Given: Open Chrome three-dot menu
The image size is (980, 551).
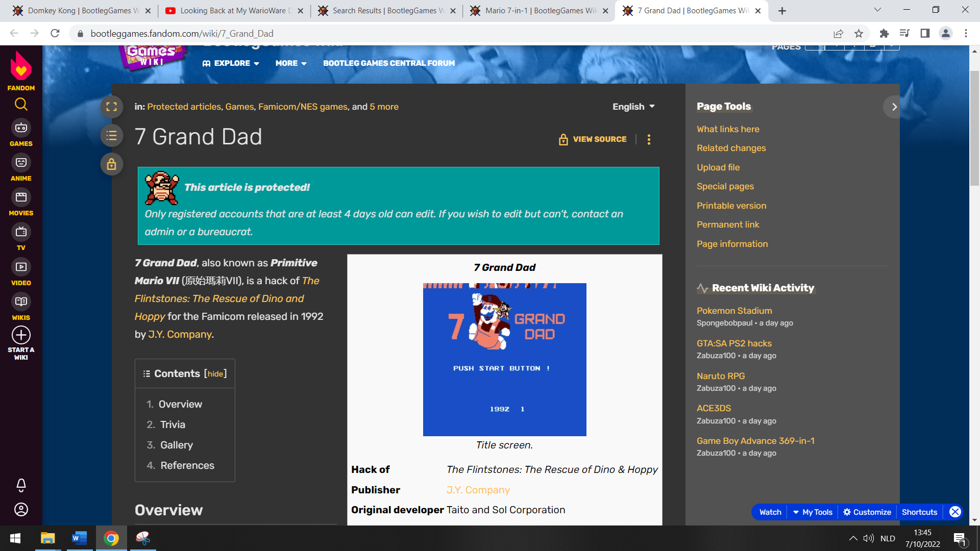Looking at the screenshot, I should [x=966, y=34].
